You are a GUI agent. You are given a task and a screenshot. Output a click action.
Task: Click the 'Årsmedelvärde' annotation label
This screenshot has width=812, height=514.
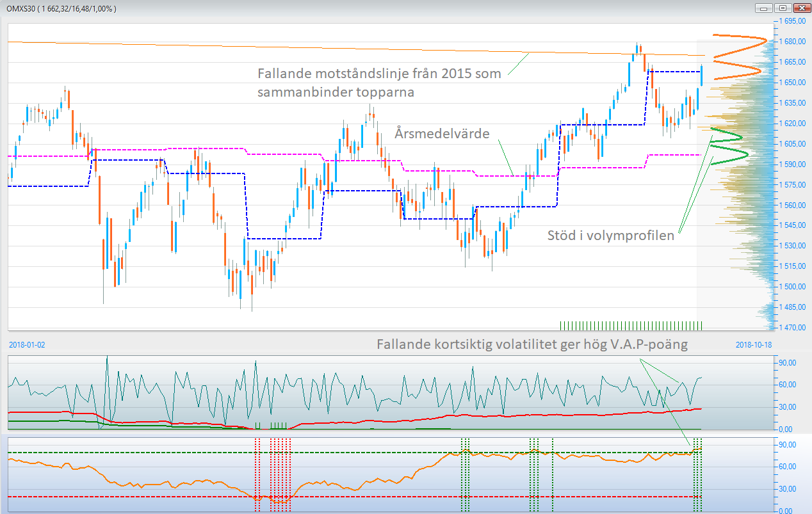click(x=442, y=134)
